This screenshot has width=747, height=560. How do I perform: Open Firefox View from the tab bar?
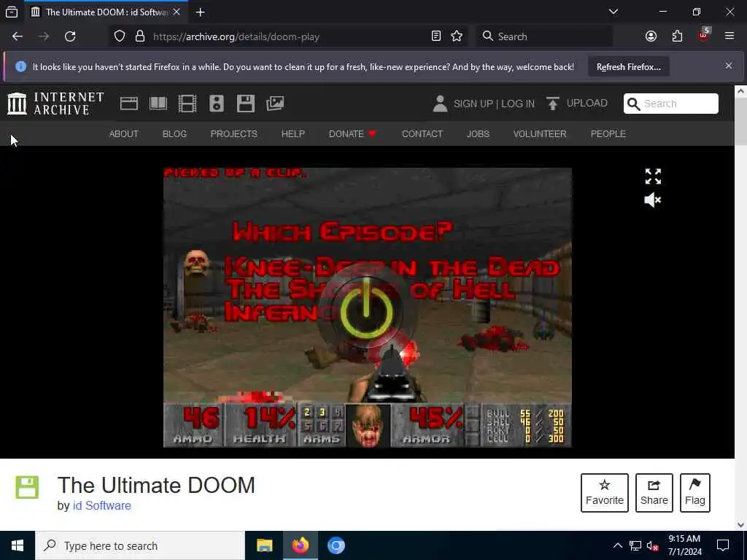coord(12,12)
